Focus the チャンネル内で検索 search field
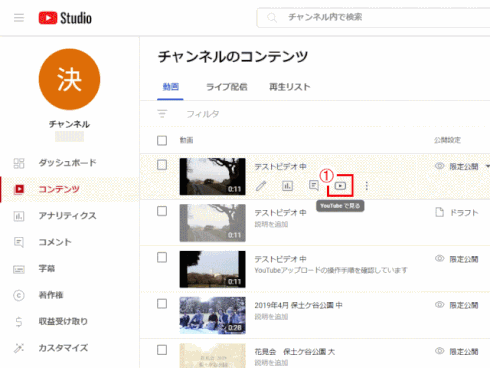490x368 pixels. 373,18
